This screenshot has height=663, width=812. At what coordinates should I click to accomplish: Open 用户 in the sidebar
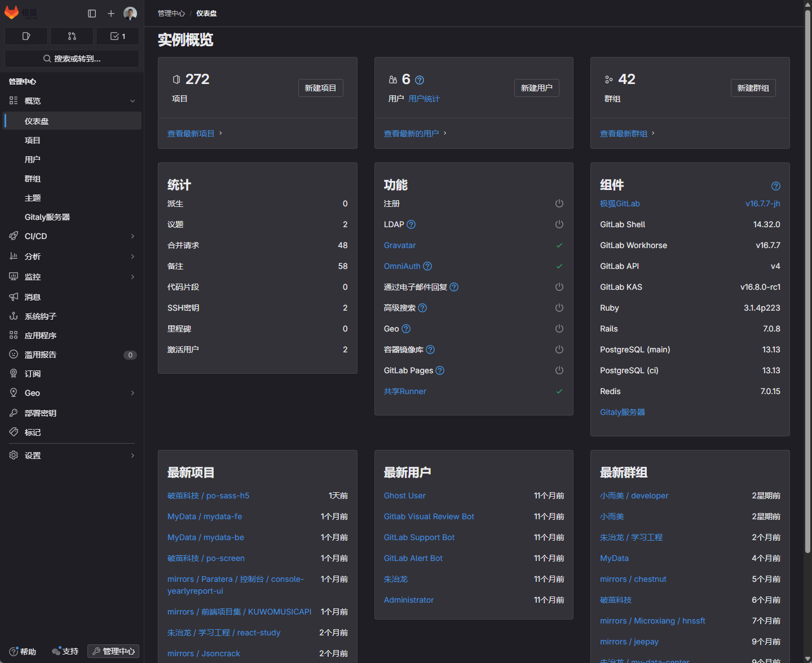[72, 160]
